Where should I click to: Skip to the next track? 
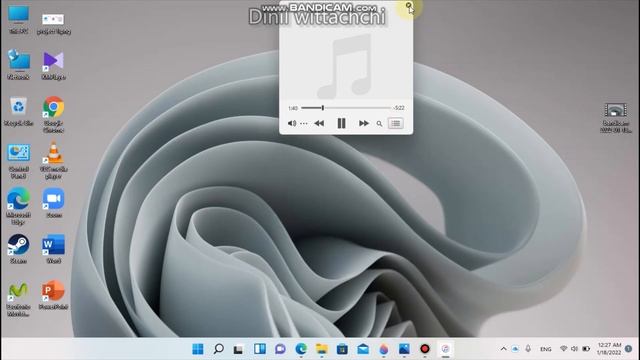[363, 123]
